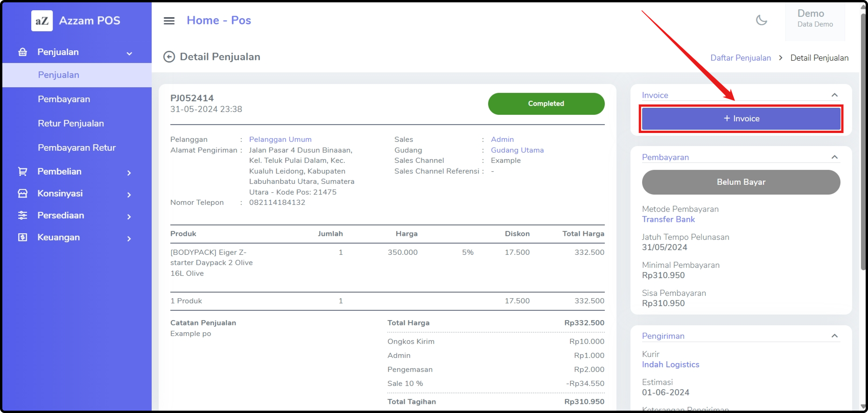Expand the Pembelian sidebar menu arrow

click(x=129, y=173)
